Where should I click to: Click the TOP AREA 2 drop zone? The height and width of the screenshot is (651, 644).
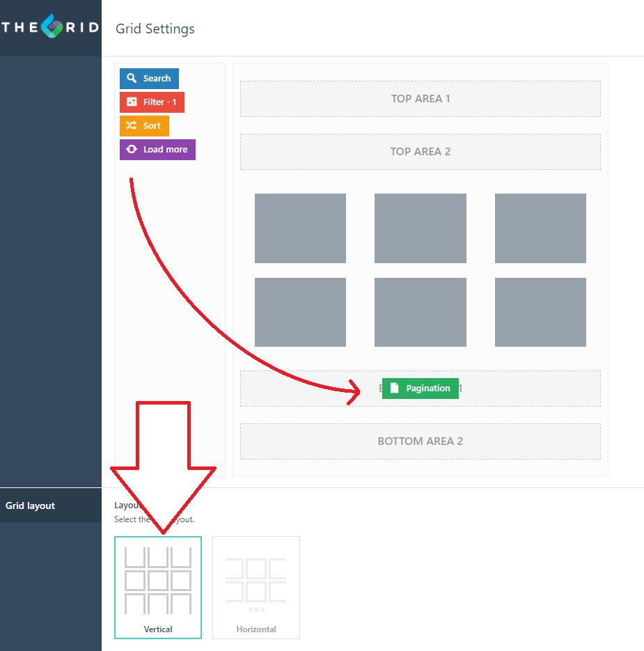click(x=421, y=152)
